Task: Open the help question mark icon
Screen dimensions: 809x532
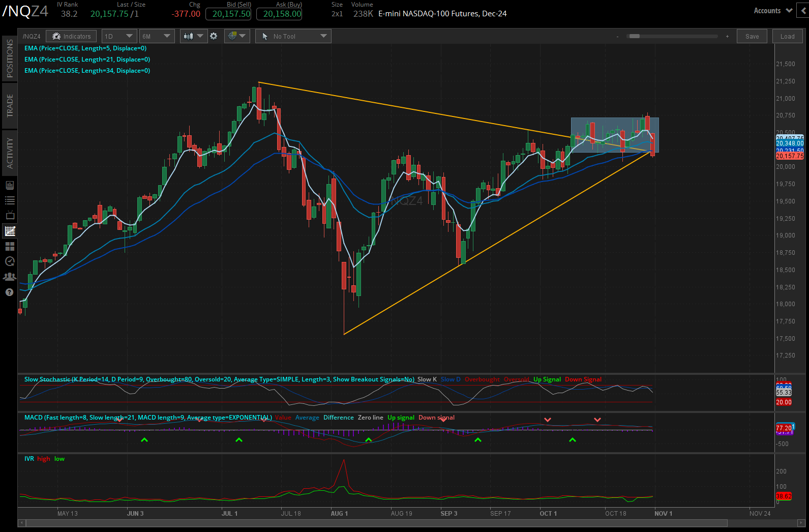Action: (x=10, y=292)
